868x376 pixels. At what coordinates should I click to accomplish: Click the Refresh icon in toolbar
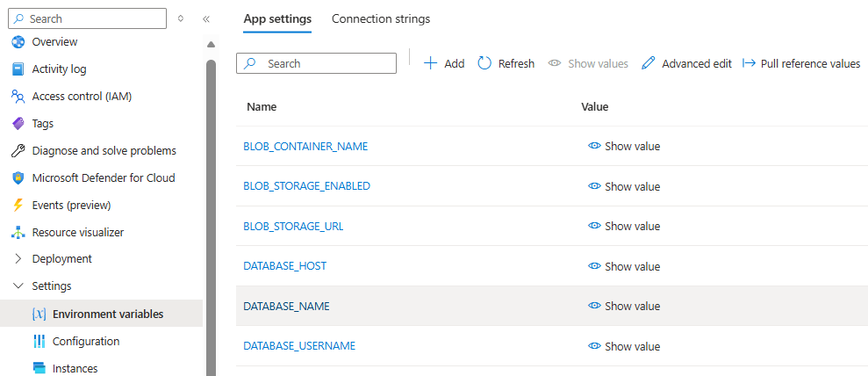pyautogui.click(x=484, y=63)
